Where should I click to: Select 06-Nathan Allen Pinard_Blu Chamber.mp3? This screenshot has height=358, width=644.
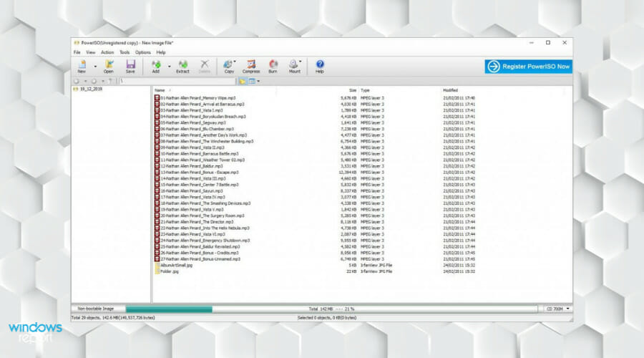tap(197, 129)
